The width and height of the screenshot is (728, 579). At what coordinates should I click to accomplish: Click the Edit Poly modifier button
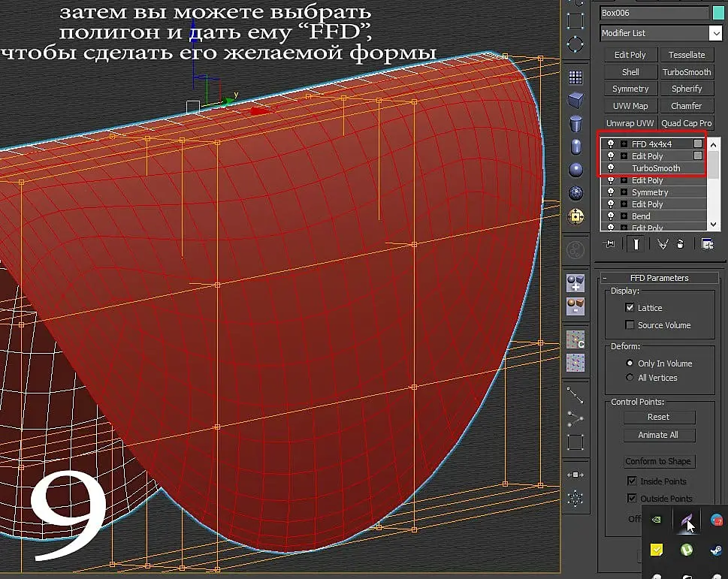pos(630,55)
